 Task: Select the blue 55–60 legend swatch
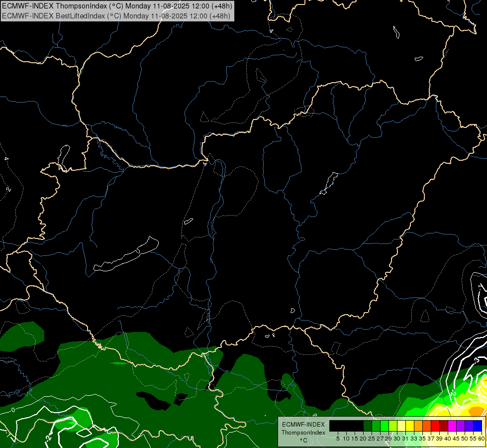coord(478,426)
